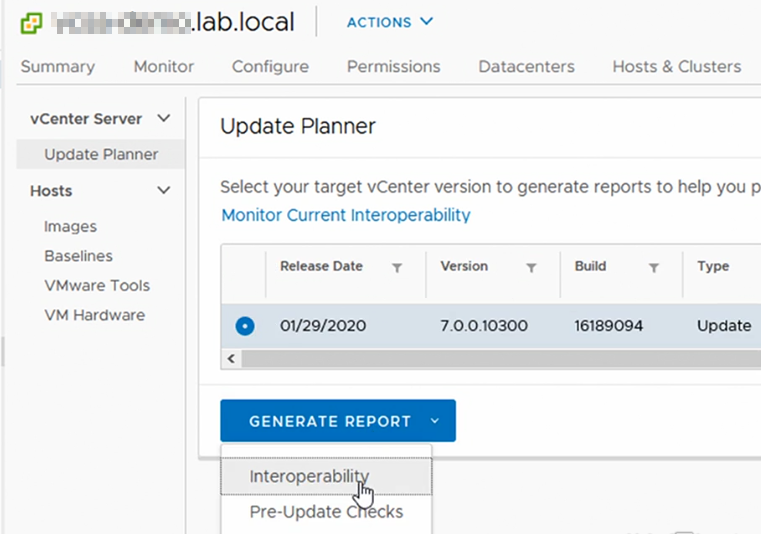This screenshot has height=534, width=761.
Task: Click the Hosts section heading in sidebar
Action: coord(51,191)
